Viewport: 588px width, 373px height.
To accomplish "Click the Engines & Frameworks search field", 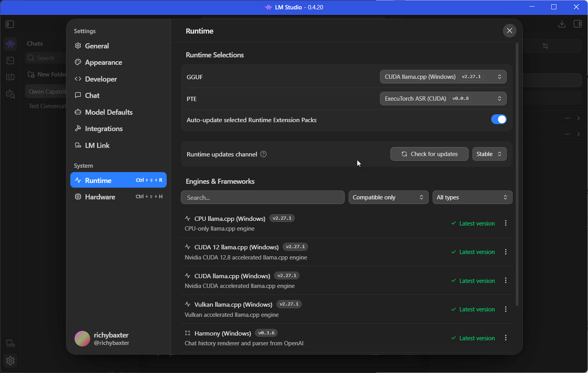I will point(263,197).
